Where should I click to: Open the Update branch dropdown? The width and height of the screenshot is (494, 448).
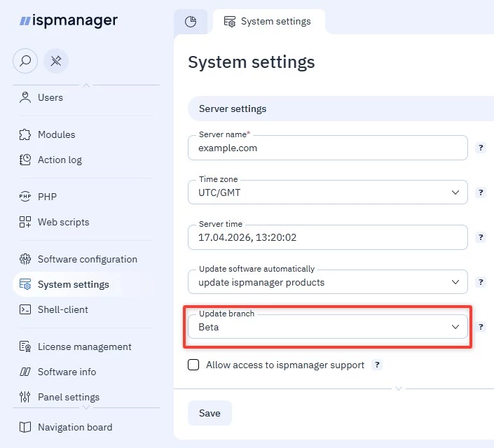(x=327, y=327)
